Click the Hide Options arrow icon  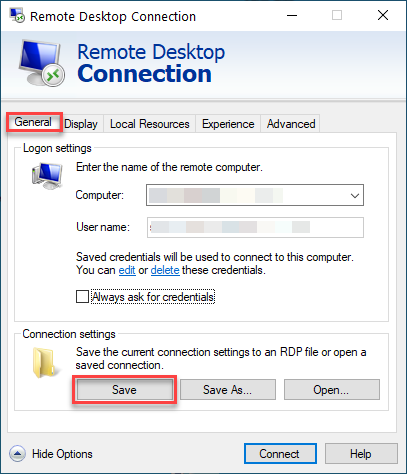pyautogui.click(x=17, y=454)
